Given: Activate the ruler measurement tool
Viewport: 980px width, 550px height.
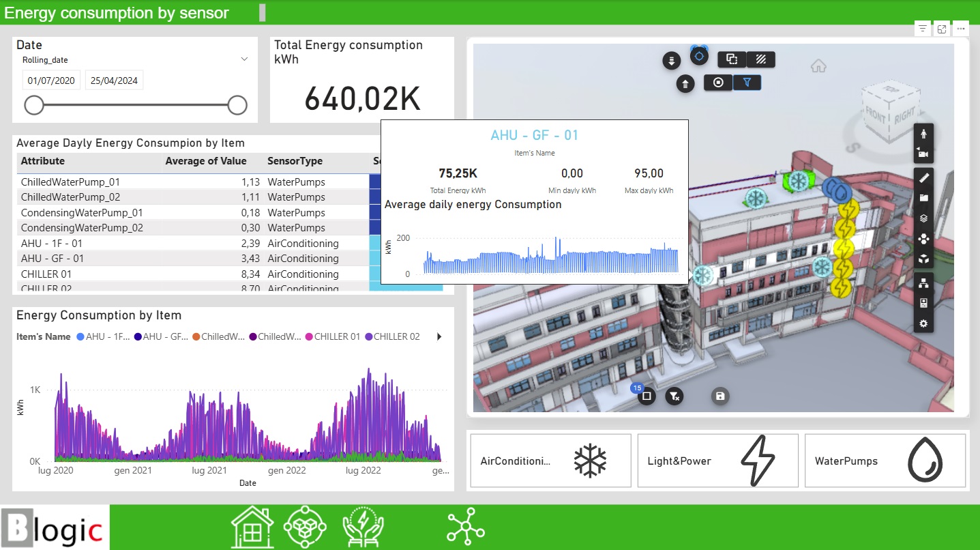Looking at the screenshot, I should click(x=923, y=177).
